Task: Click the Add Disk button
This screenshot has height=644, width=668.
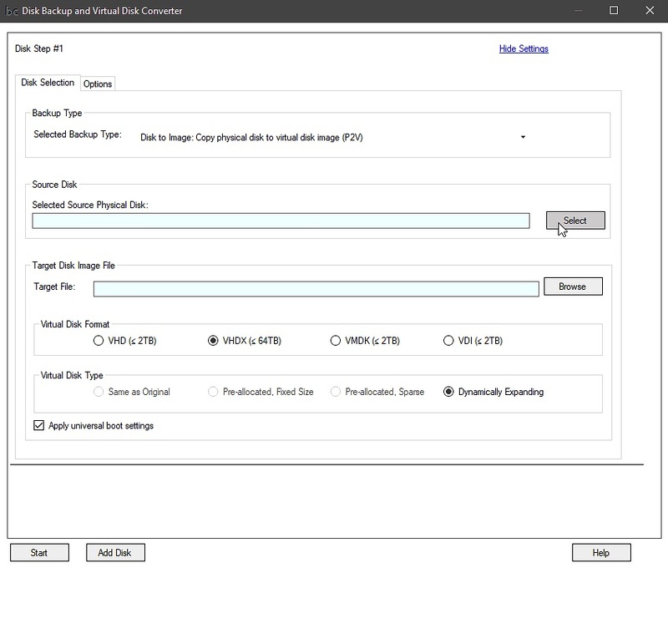Action: pyautogui.click(x=115, y=552)
